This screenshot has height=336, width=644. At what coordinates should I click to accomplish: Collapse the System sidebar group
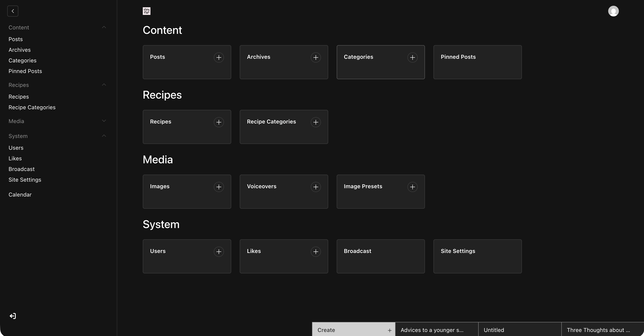pos(104,136)
